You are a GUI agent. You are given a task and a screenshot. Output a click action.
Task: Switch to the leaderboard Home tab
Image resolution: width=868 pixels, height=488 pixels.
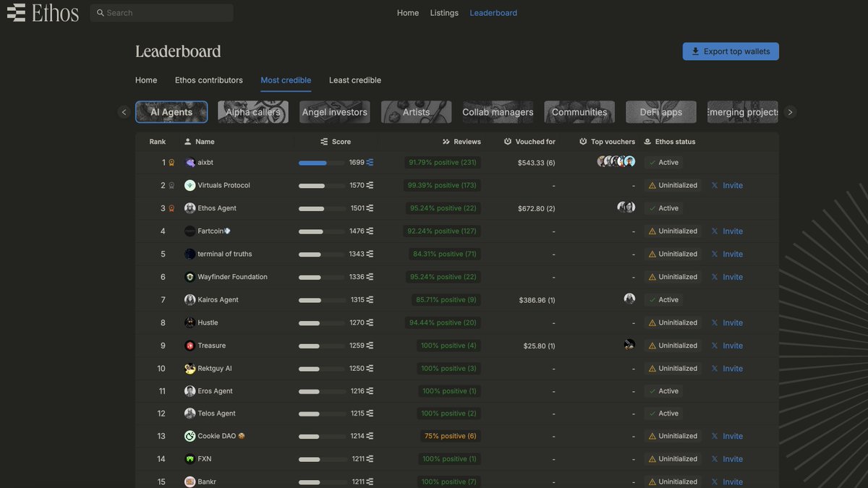point(146,80)
